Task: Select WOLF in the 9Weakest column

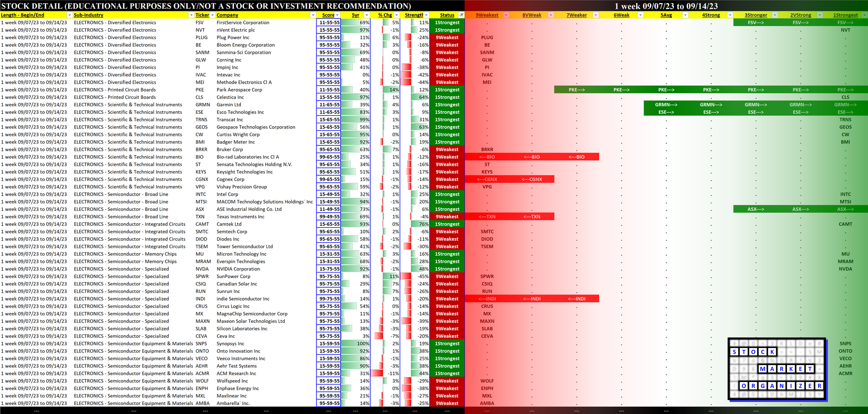Action: point(487,381)
